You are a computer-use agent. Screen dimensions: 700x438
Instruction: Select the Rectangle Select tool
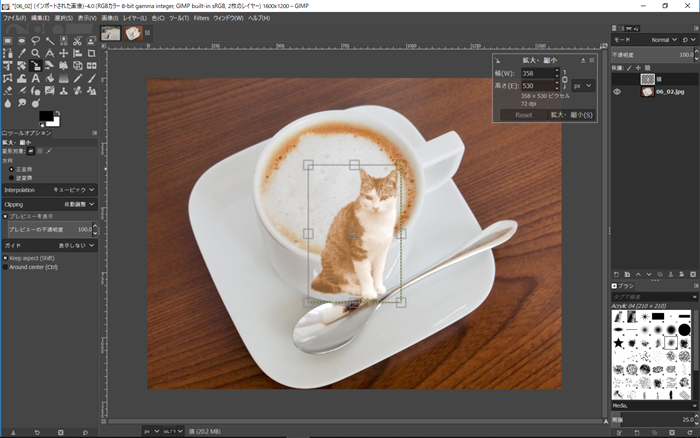coord(8,40)
